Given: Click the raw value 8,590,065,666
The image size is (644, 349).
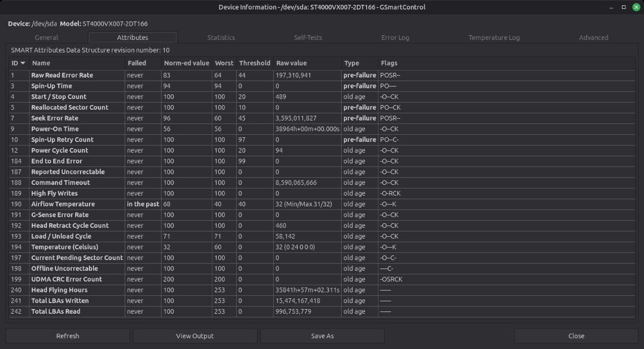Looking at the screenshot, I should point(296,183).
